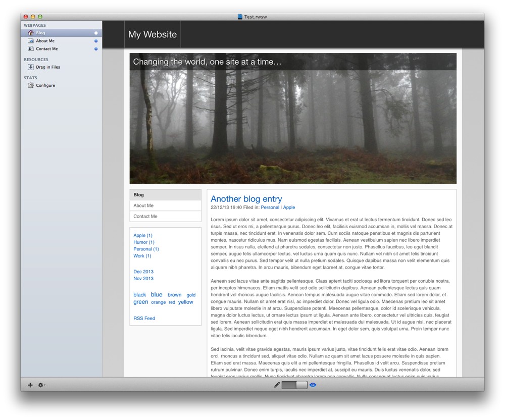505x420 pixels.
Task: Click the add page plus icon
Action: [x=30, y=385]
